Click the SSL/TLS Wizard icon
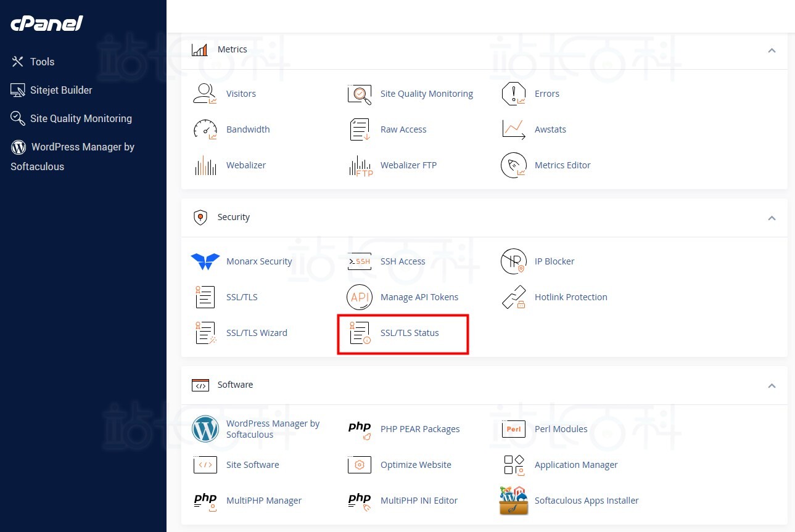Viewport: 795px width, 532px height. tap(205, 333)
